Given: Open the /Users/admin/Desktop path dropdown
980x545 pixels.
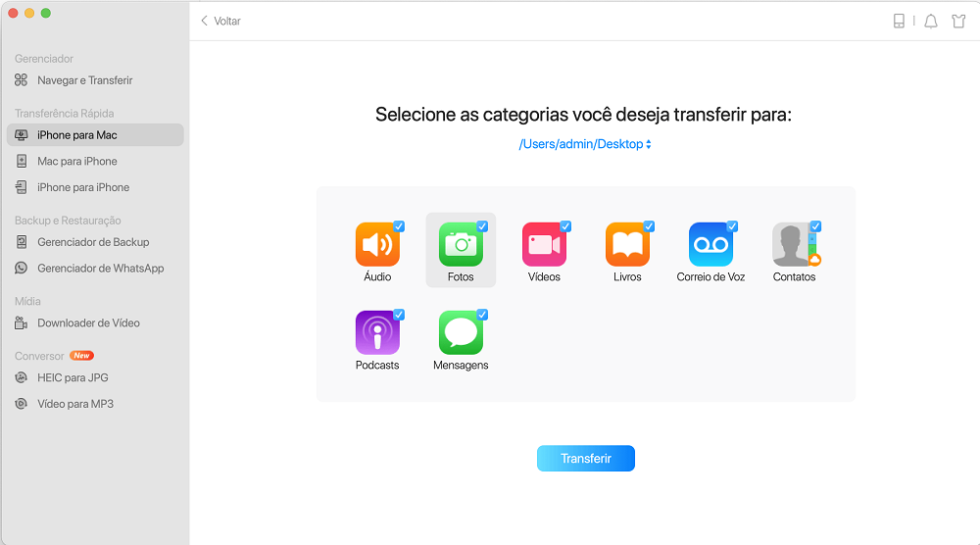Looking at the screenshot, I should coord(585,144).
